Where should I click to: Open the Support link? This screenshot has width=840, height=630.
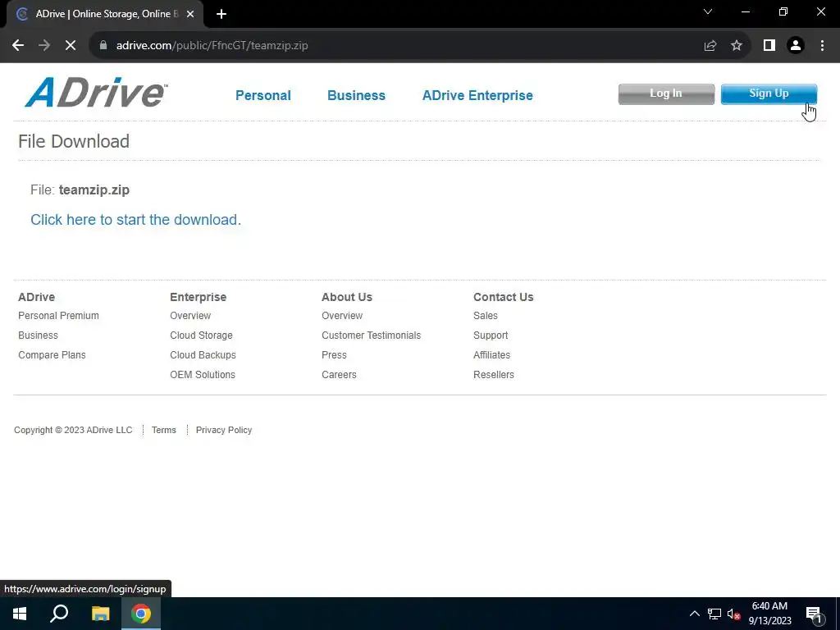[x=491, y=336]
